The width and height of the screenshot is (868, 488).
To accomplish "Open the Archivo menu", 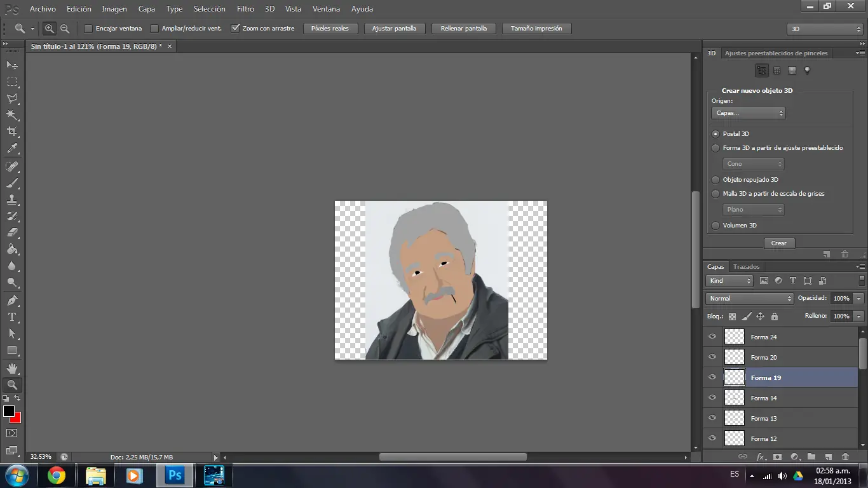I will [x=43, y=9].
